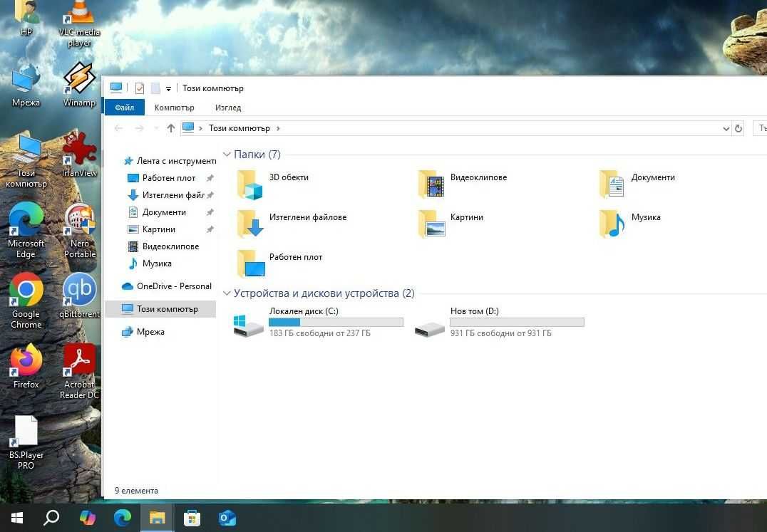Open Copilot from the taskbar
This screenshot has height=532, width=767.
tap(87, 517)
